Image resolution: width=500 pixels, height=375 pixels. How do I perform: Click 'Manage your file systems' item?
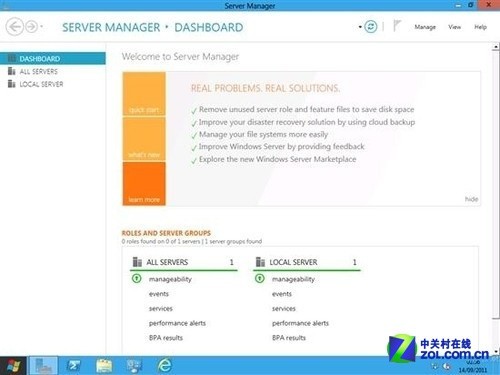263,134
